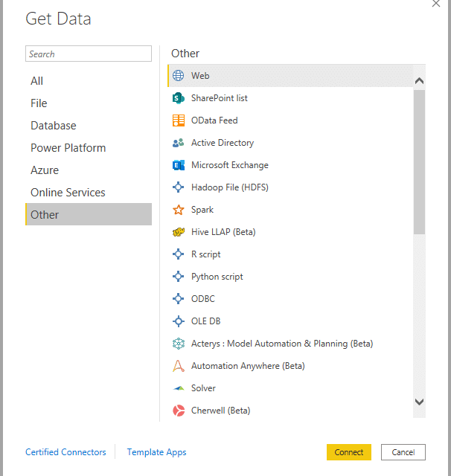Click the SharePoint list icon
Screen dimensions: 451x476
(x=179, y=98)
